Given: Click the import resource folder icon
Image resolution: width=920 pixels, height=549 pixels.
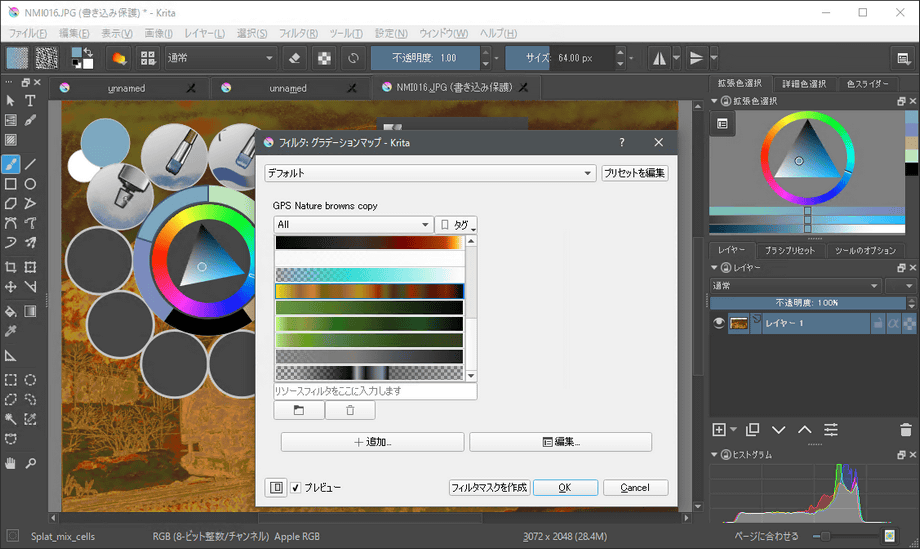Looking at the screenshot, I should click(x=299, y=410).
